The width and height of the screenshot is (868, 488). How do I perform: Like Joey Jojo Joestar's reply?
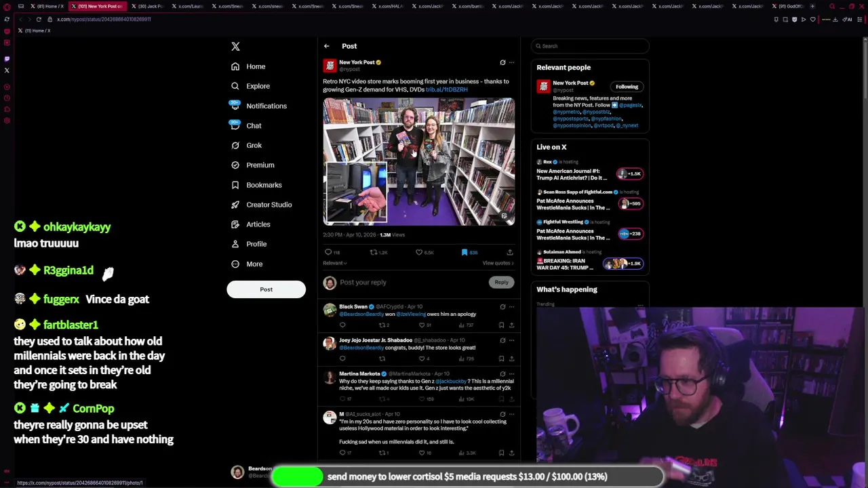[x=422, y=359]
